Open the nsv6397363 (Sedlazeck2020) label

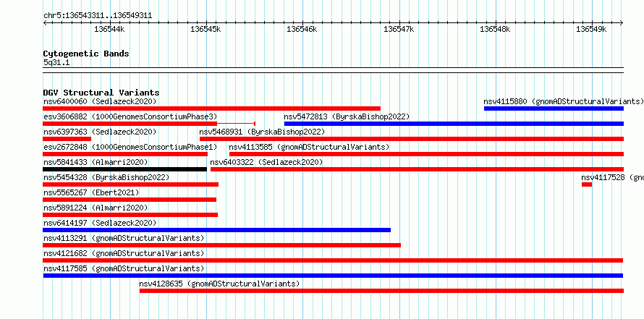pos(100,132)
